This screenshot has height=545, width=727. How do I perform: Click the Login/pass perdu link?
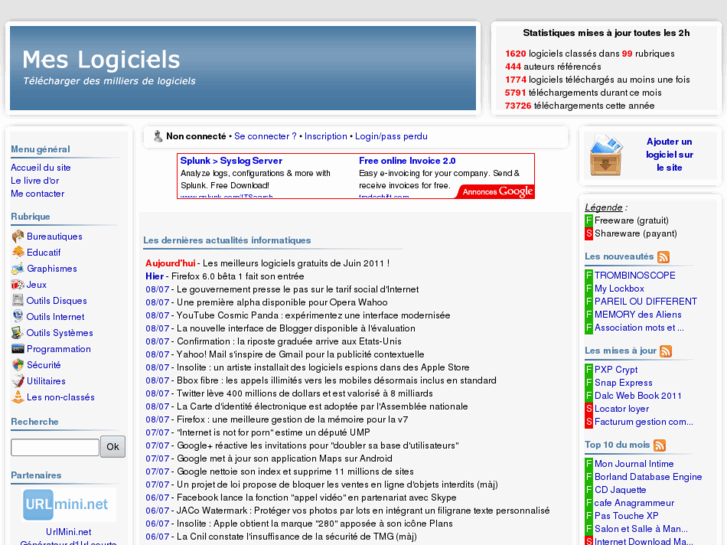tap(391, 136)
